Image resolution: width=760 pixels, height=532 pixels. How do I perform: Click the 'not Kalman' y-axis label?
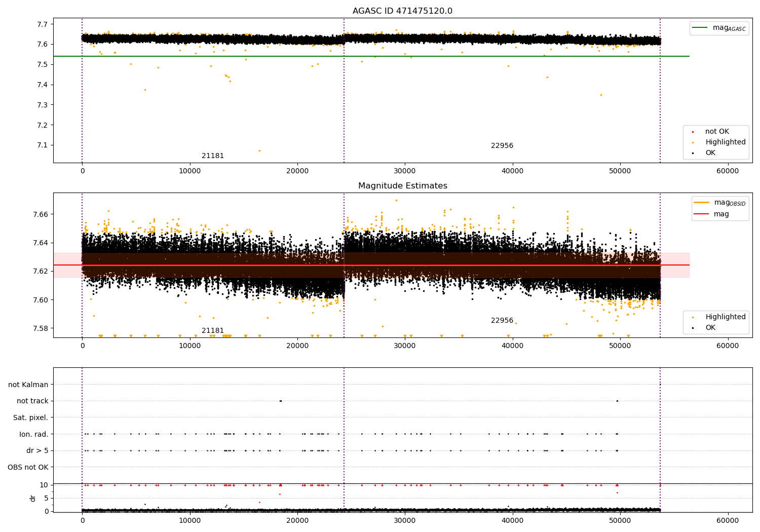click(x=28, y=385)
